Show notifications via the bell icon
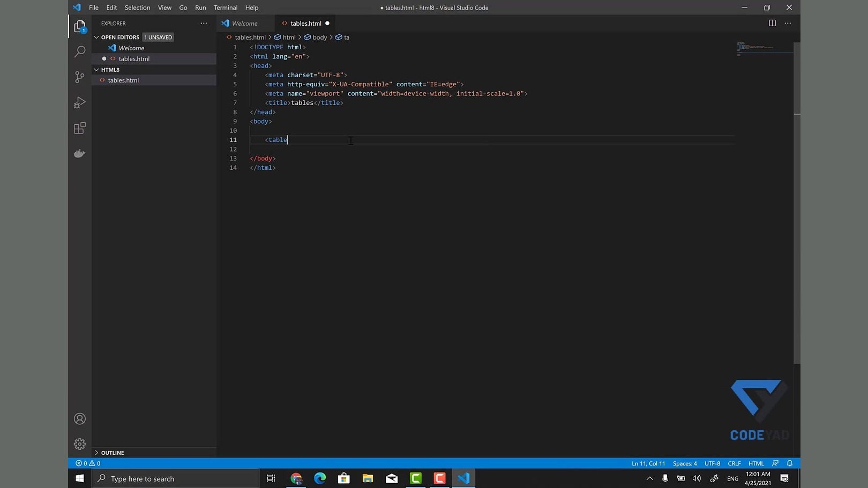 click(790, 463)
